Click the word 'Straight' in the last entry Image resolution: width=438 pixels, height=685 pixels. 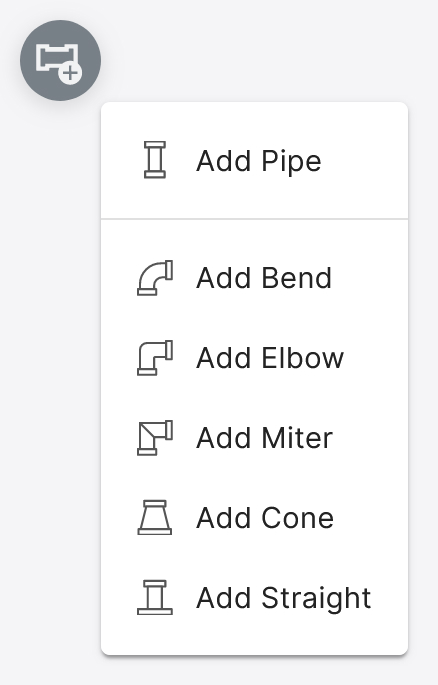click(316, 599)
